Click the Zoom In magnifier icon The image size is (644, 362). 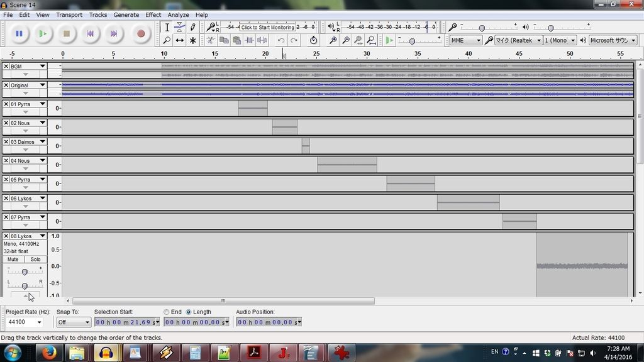tap(333, 40)
